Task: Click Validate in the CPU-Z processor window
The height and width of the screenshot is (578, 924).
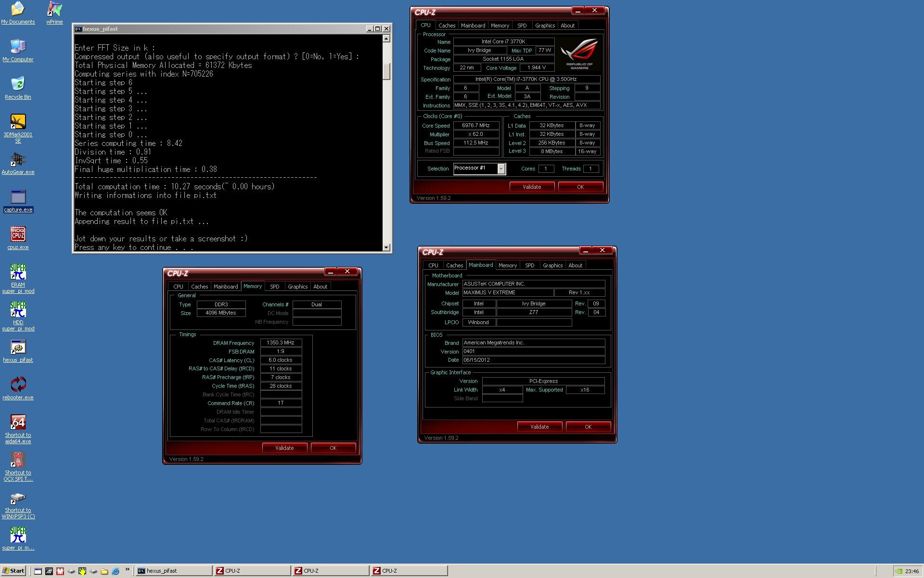Action: tap(532, 187)
